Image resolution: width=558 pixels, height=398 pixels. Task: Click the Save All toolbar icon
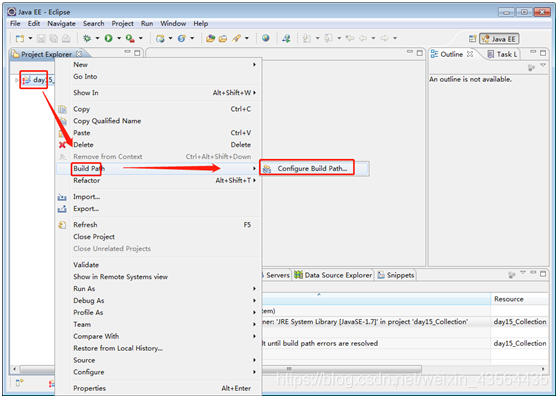tap(54, 38)
